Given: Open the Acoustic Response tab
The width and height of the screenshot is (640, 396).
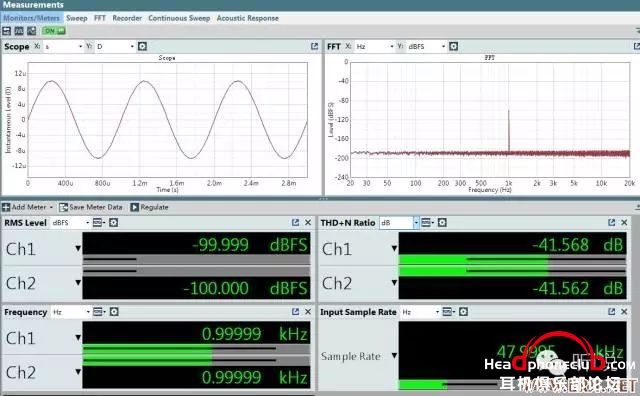Looking at the screenshot, I should (248, 18).
